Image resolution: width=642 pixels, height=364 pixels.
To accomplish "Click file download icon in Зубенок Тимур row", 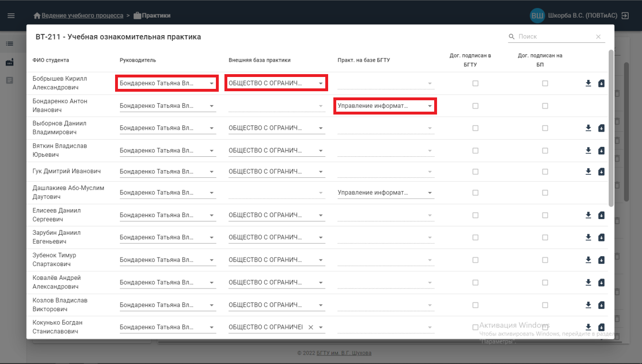I will (601, 259).
